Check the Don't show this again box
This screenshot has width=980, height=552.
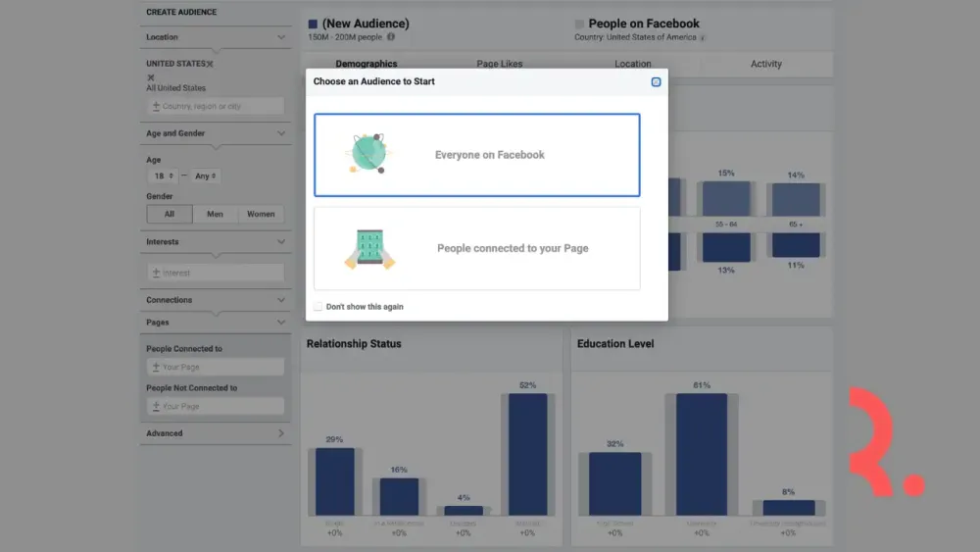coord(318,306)
